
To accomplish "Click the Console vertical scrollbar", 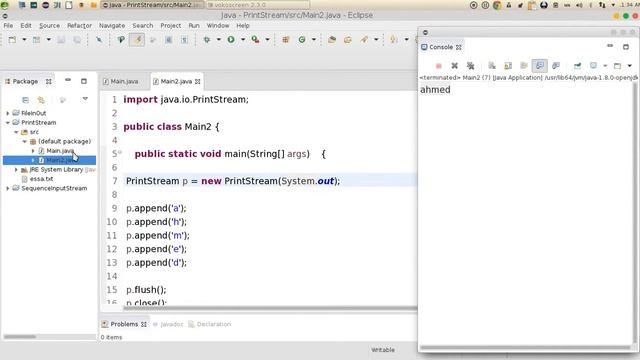I will tap(635, 212).
